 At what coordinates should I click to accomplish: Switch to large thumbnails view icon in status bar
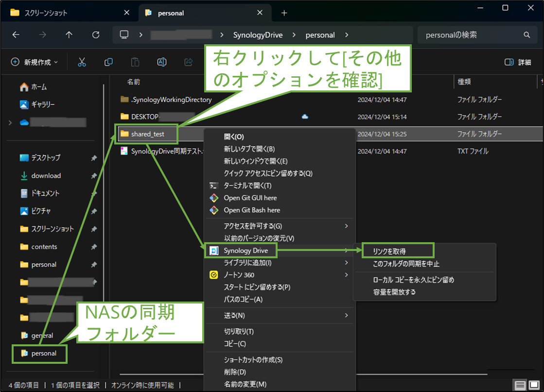point(534,385)
